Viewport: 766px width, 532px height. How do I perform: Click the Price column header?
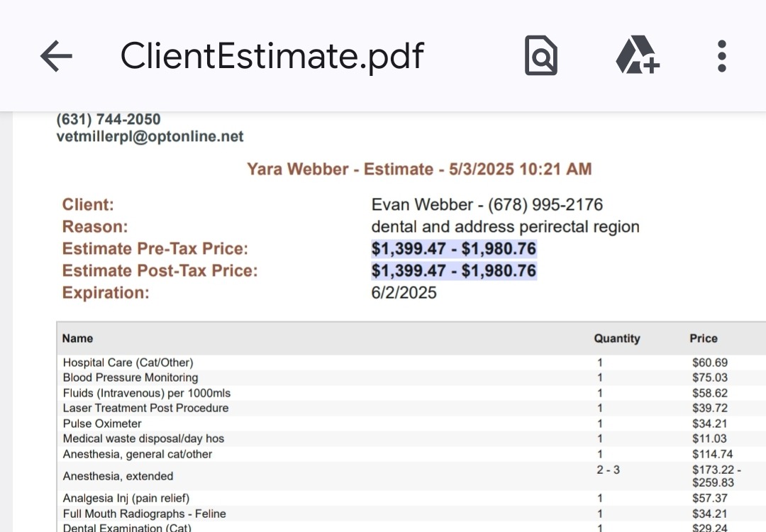[x=703, y=338]
